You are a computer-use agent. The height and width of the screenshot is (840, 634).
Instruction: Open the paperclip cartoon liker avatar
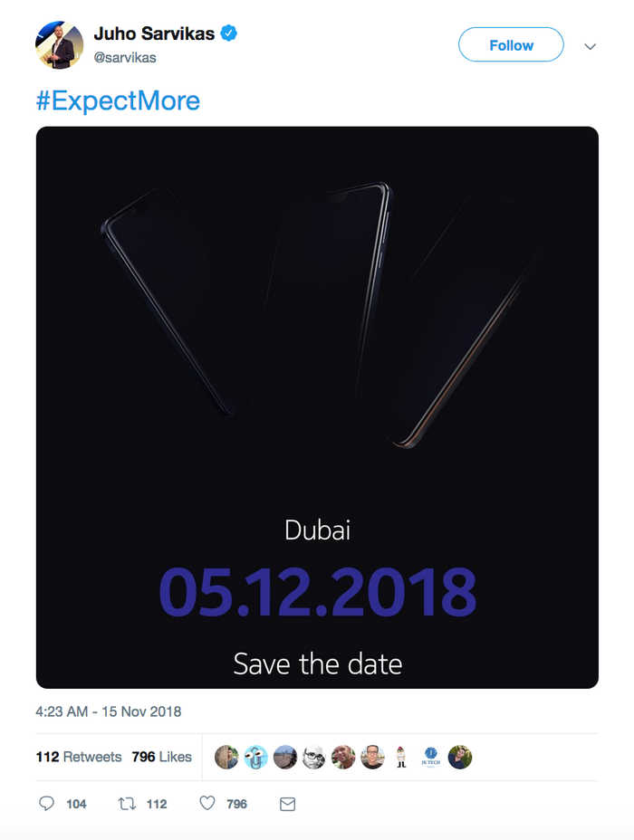[255, 757]
